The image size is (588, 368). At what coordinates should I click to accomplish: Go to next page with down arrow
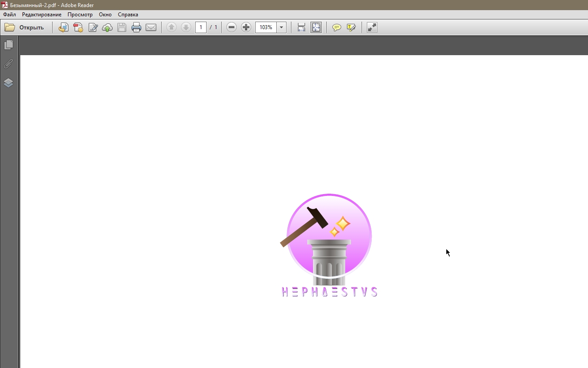[x=186, y=27]
